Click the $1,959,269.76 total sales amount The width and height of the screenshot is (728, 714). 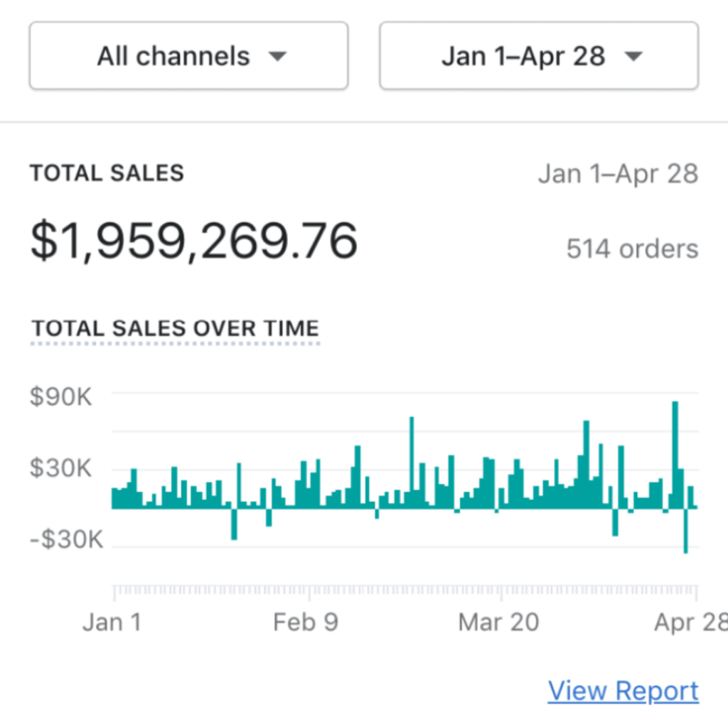(x=193, y=241)
